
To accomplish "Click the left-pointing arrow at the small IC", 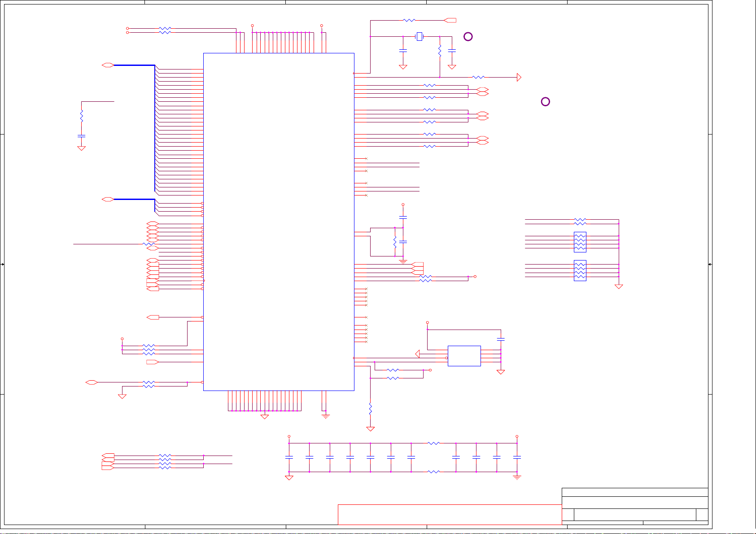I will [x=417, y=354].
